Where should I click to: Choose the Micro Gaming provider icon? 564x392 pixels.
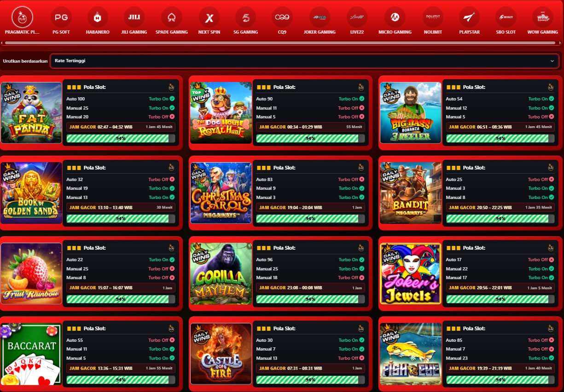click(395, 18)
